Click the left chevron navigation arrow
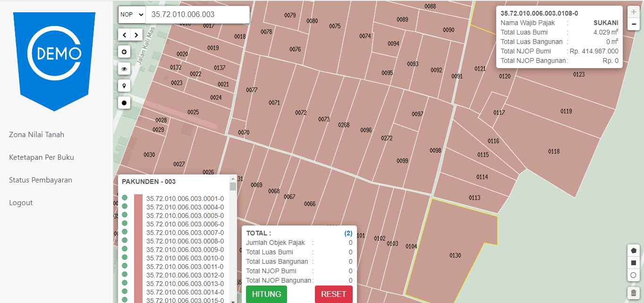 [x=124, y=35]
